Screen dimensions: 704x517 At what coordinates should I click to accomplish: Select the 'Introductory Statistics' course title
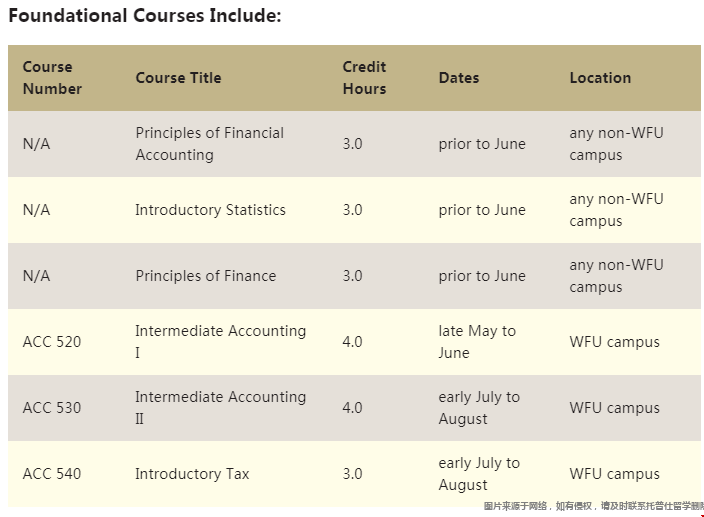tap(210, 210)
